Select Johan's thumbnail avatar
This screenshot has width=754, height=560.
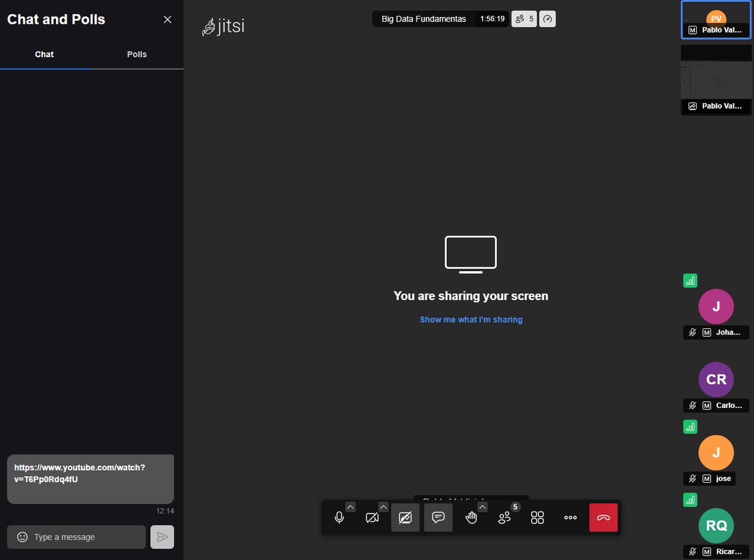point(716,306)
